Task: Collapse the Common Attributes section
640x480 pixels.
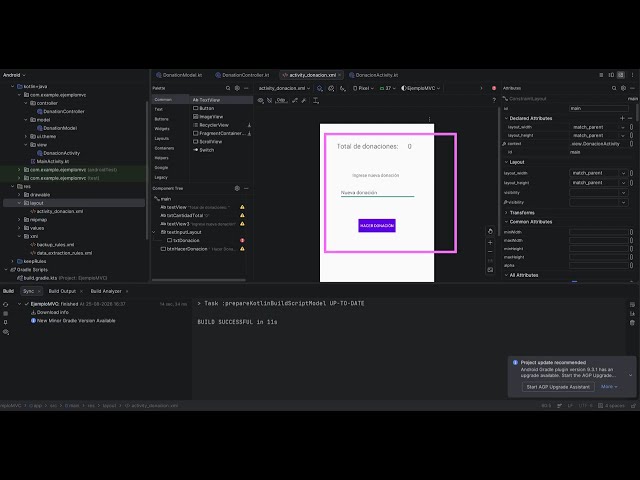Action: 507,222
